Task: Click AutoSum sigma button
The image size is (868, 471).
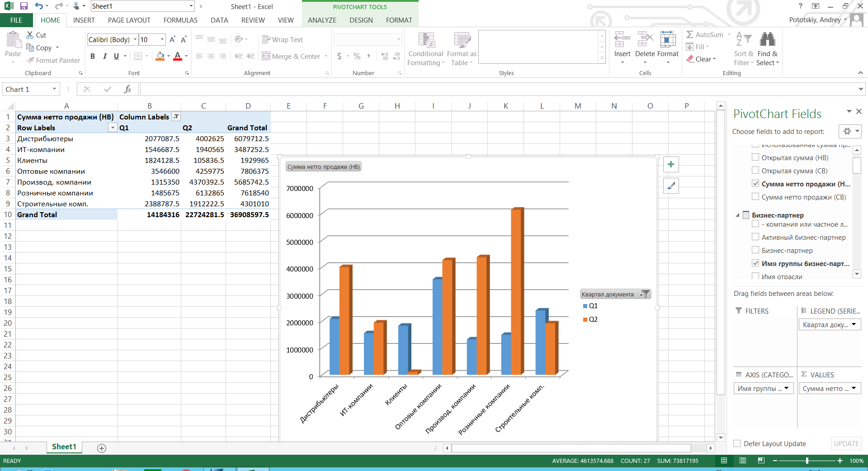Action: 704,35
